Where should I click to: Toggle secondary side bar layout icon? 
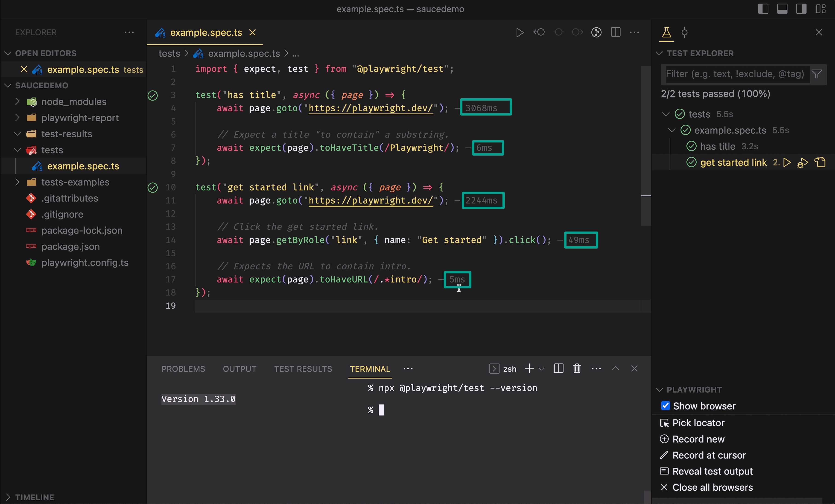801,9
